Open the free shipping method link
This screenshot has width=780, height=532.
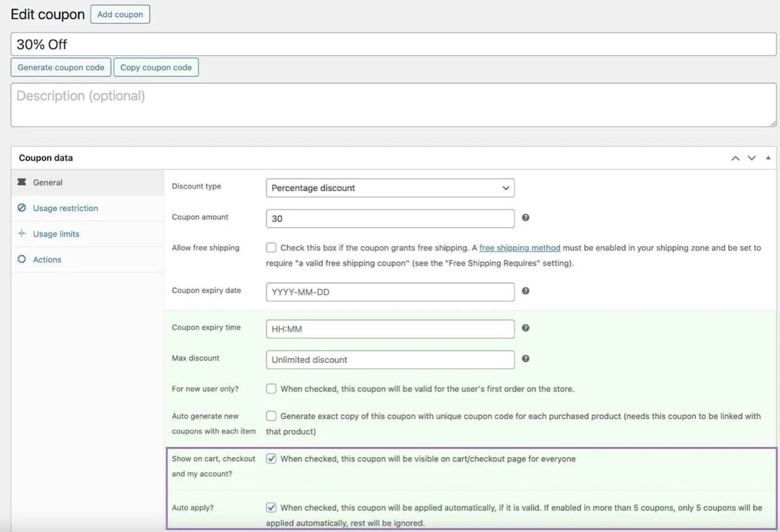point(519,247)
